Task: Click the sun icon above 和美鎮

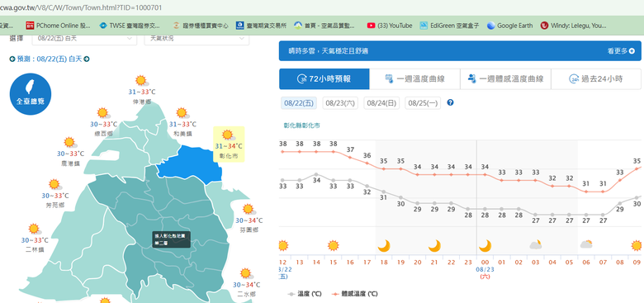Action: point(182,113)
